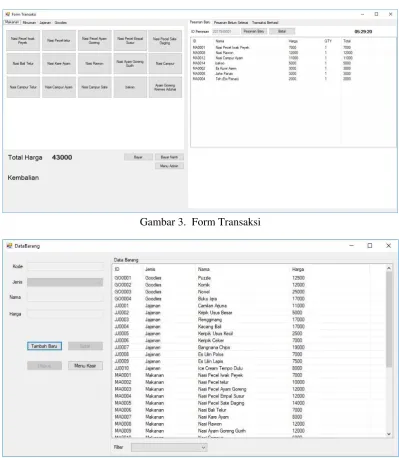Open the Filter dropdown in DataBarang
Screen dimensions: 399x458
(169, 447)
